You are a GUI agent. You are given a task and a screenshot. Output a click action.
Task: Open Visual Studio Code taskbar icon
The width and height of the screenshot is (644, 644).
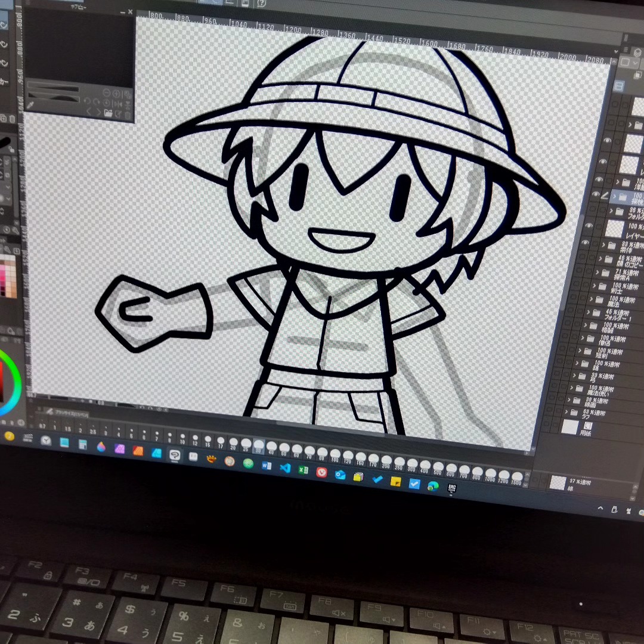285,467
